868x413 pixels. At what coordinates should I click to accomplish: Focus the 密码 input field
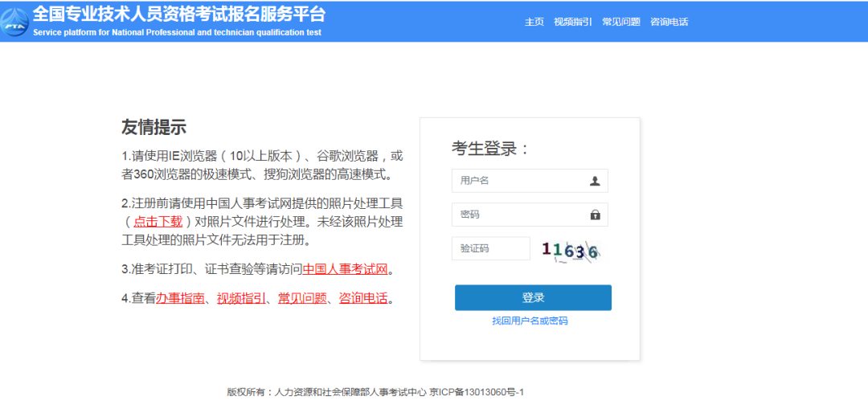click(530, 215)
